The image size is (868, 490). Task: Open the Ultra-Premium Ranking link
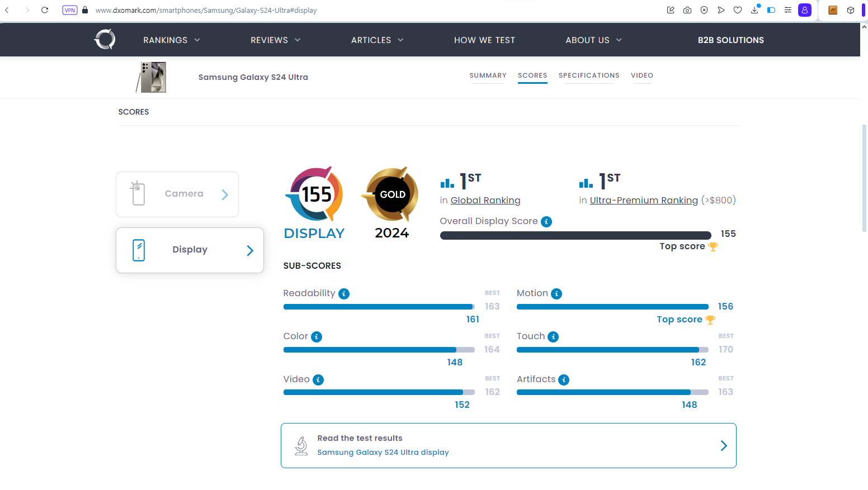pyautogui.click(x=644, y=201)
